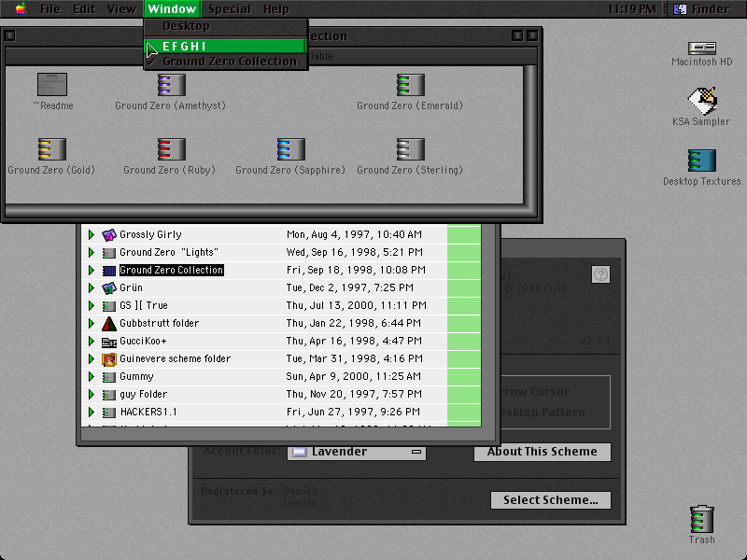Click the HACKERS1.1 folder icon
747x560 pixels.
pyautogui.click(x=109, y=412)
